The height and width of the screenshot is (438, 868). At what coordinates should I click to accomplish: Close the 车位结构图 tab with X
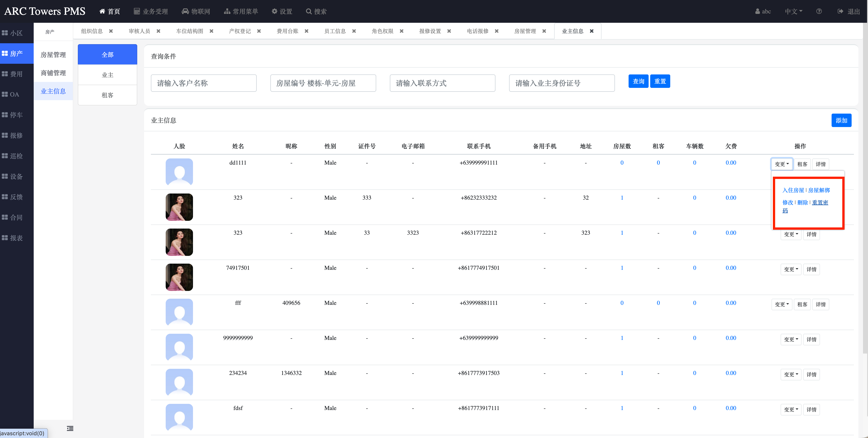tap(212, 31)
